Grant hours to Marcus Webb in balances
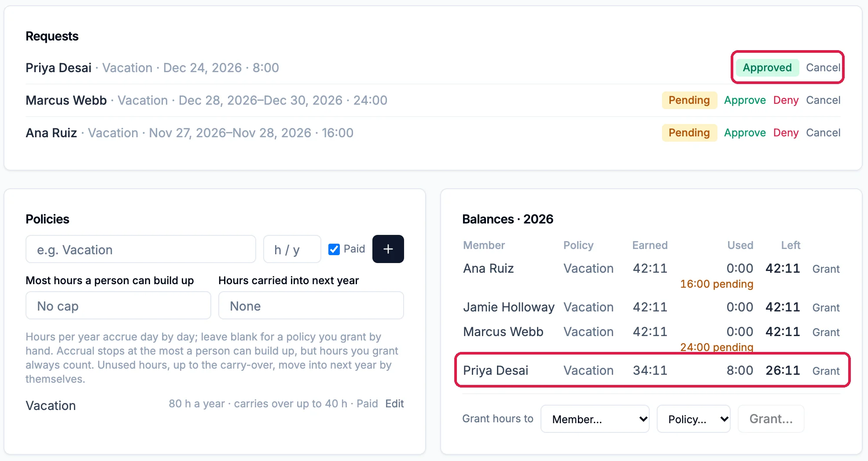The image size is (868, 461). (x=826, y=332)
